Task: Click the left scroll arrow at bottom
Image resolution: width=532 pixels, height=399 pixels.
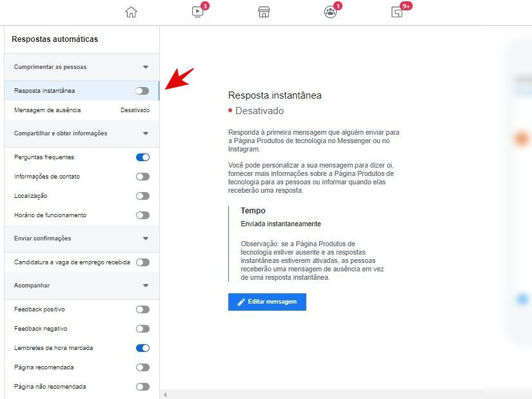Action: coord(165,394)
